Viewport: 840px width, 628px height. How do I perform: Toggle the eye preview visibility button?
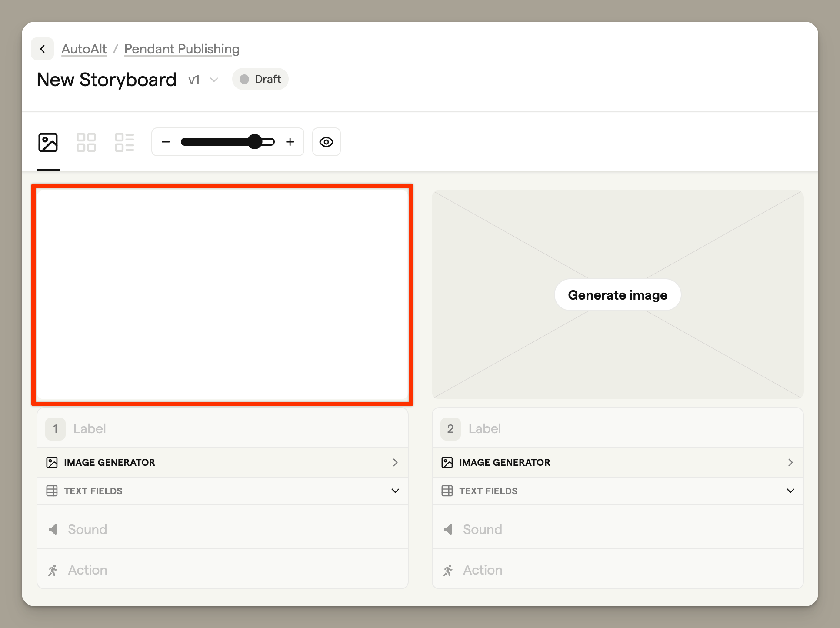326,142
